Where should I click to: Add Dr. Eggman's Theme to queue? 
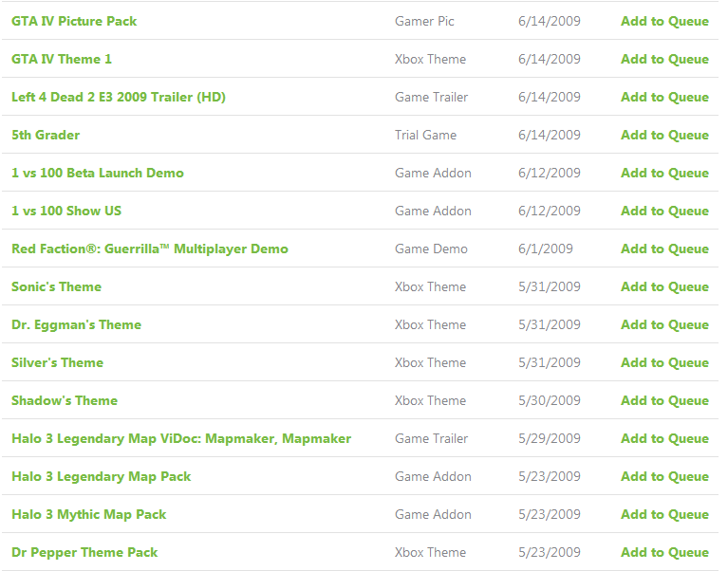664,325
